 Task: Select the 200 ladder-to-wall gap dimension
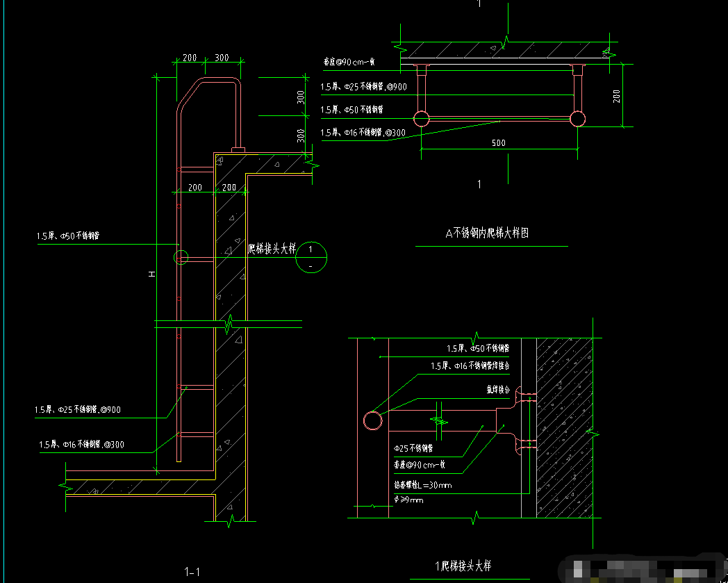click(x=195, y=187)
